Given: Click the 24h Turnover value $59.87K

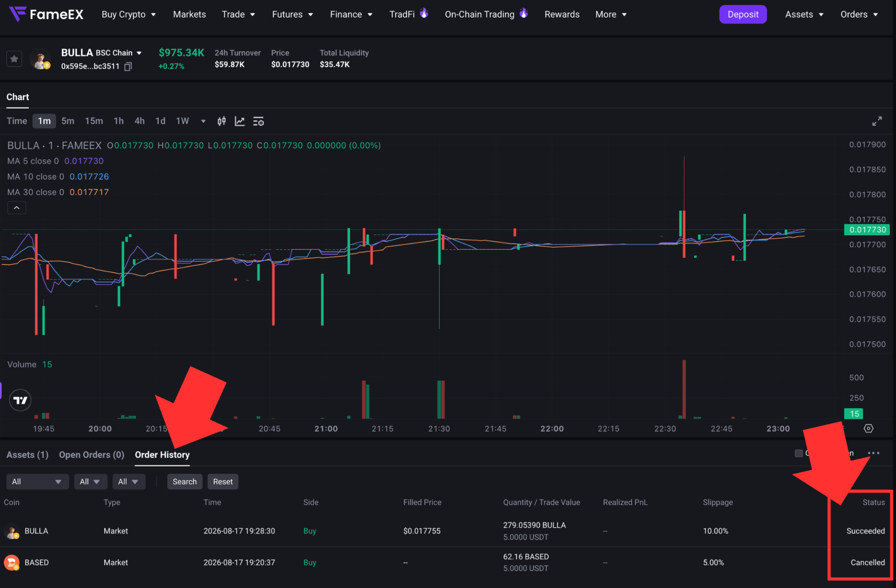Looking at the screenshot, I should pyautogui.click(x=230, y=65).
